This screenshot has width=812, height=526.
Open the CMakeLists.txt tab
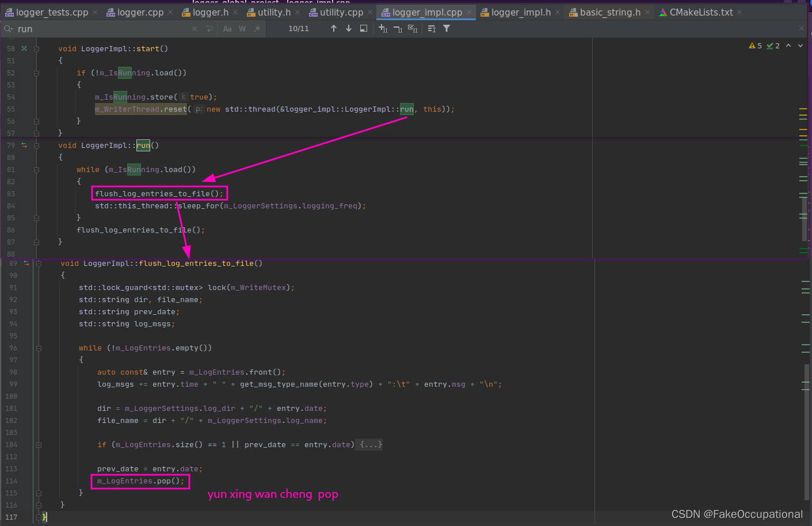click(x=701, y=12)
